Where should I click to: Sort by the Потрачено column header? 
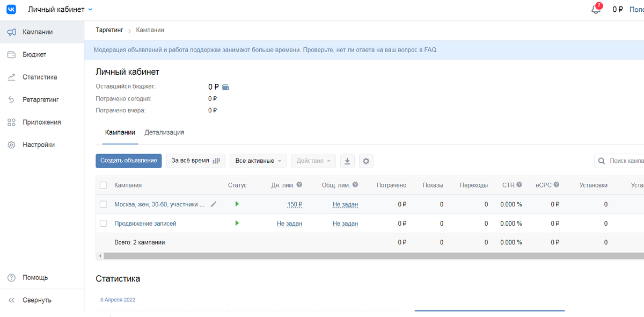(391, 185)
